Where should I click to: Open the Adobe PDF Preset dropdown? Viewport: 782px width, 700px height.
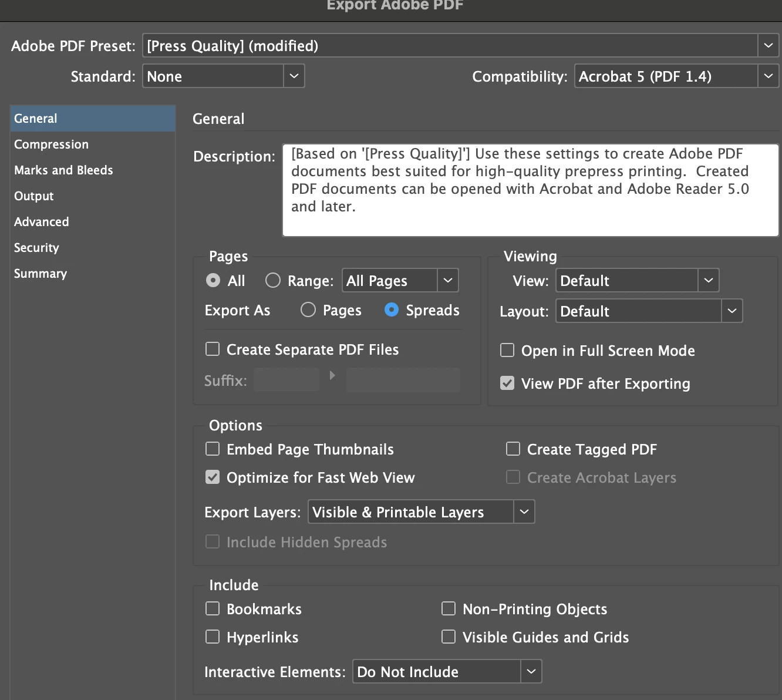click(x=461, y=46)
